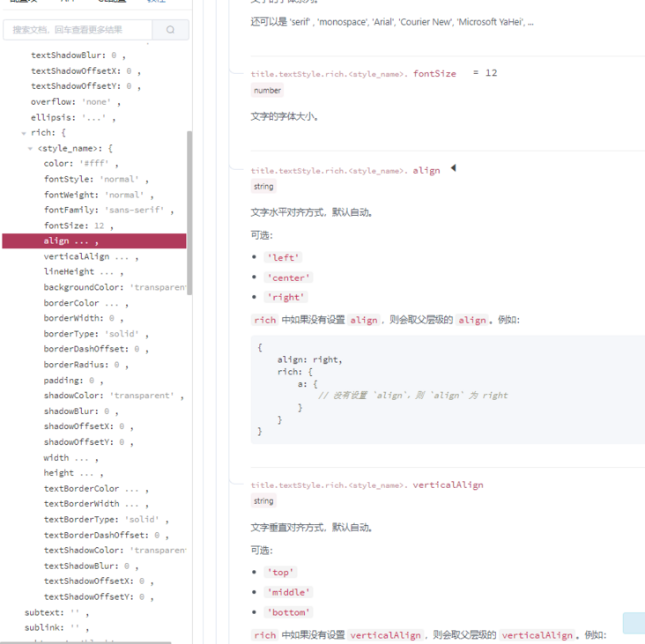Click the sidebar vertical scrollbar thumb

[189, 211]
